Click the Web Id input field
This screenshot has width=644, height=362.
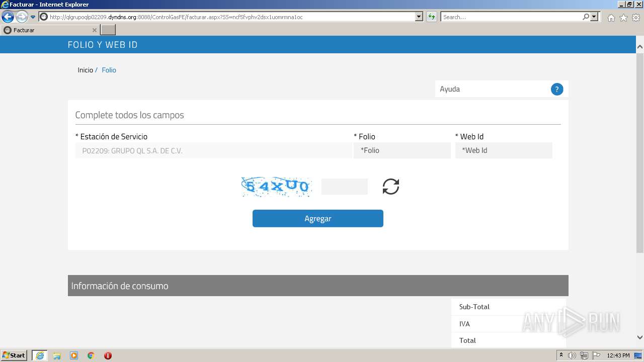click(504, 150)
